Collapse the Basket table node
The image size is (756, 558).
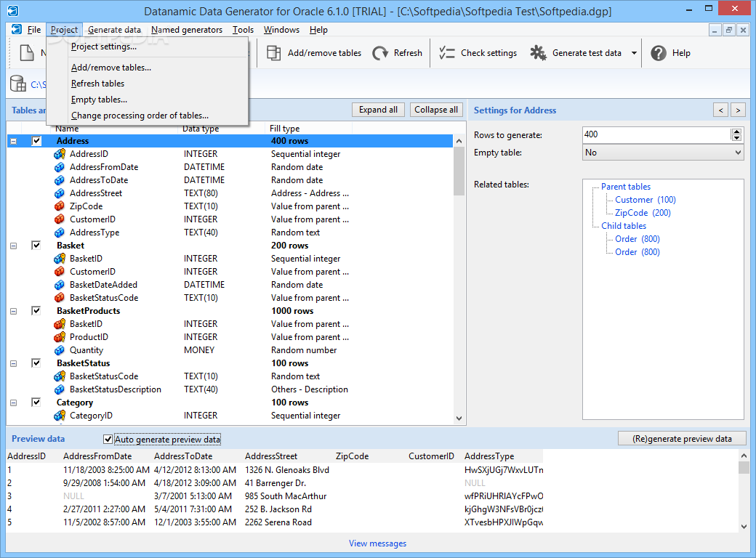pos(14,246)
